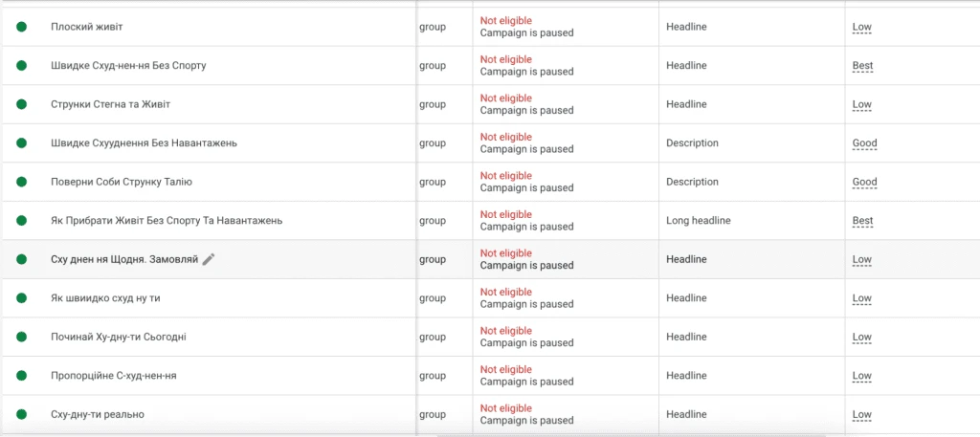Click status dot for Сху-дну-ти реально

pyautogui.click(x=21, y=414)
